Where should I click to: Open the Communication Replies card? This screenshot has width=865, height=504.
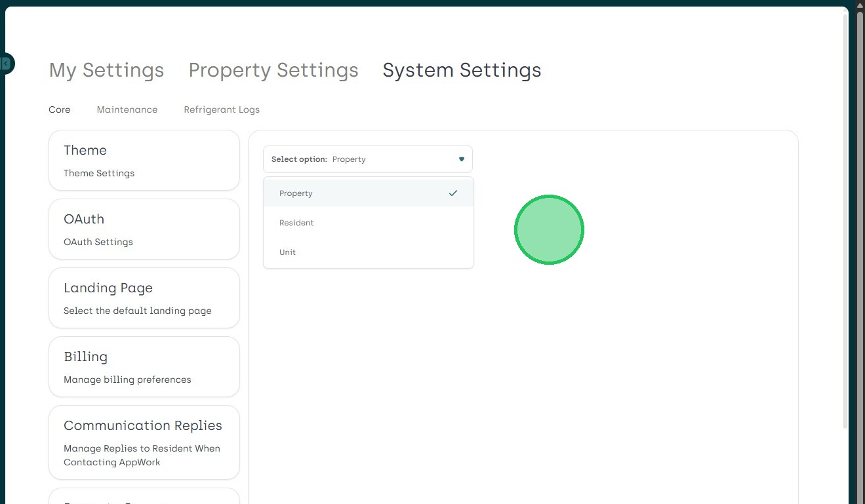(144, 442)
